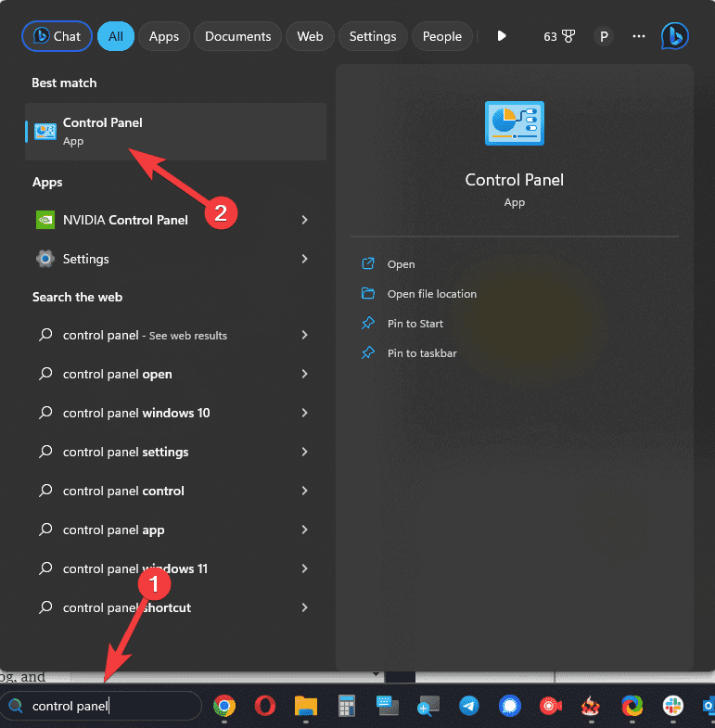Click Pin to taskbar
This screenshot has width=715, height=728.
point(409,353)
